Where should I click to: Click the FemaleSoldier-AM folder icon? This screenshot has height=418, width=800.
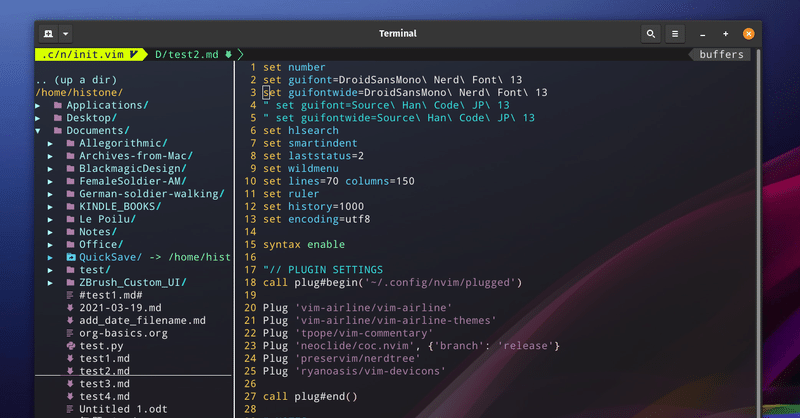tap(70, 181)
